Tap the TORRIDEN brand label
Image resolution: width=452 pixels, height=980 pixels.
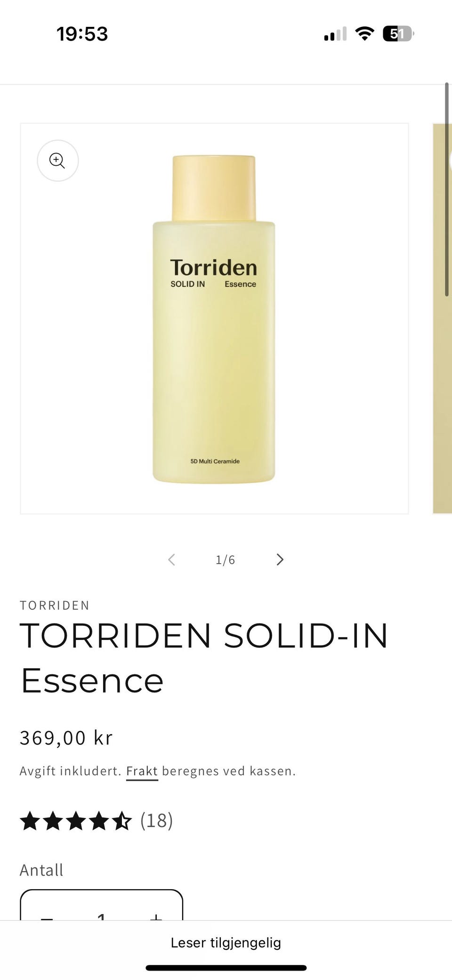pyautogui.click(x=55, y=606)
